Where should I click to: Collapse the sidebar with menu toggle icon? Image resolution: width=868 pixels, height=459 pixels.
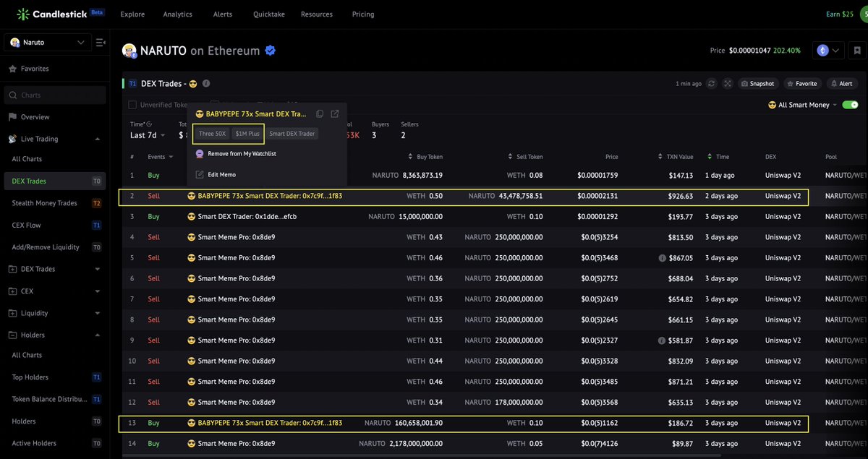101,43
